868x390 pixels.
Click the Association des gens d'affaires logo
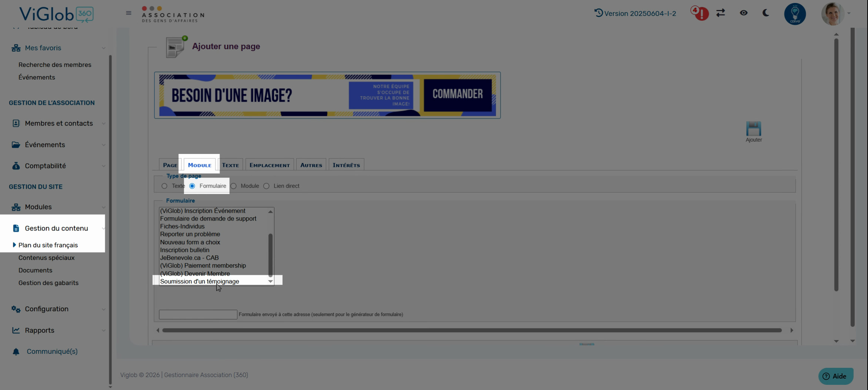pyautogui.click(x=173, y=14)
